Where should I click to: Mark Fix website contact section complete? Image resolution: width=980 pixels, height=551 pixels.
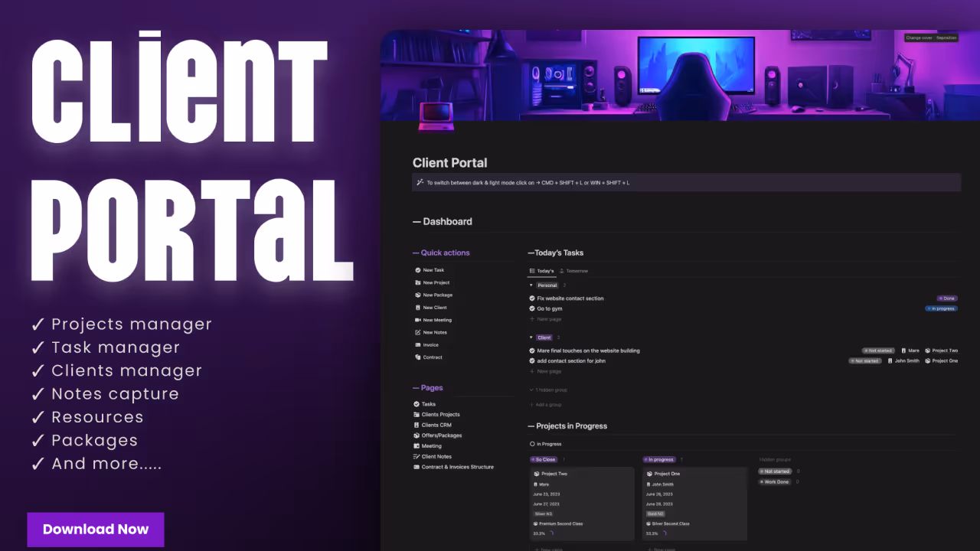532,298
